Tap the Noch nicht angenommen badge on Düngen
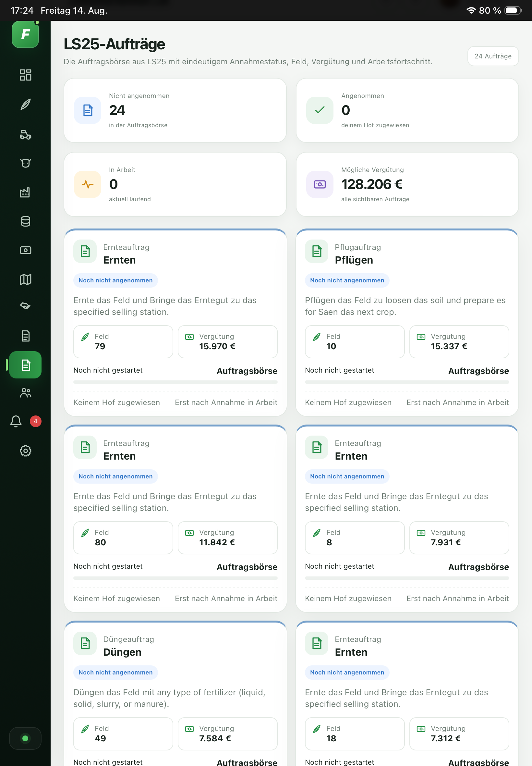532x766 pixels. (115, 673)
